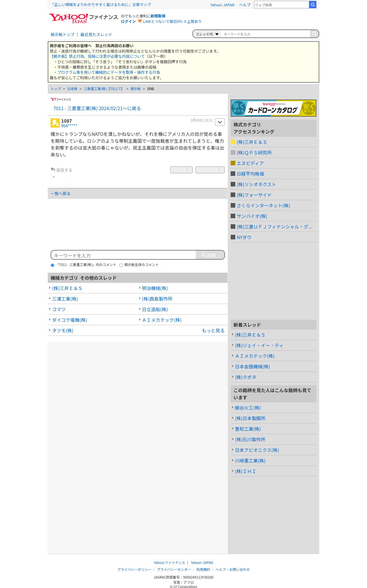Click the shopping cart icon beside LINE offer
The image size is (367, 588).
pos(140,21)
